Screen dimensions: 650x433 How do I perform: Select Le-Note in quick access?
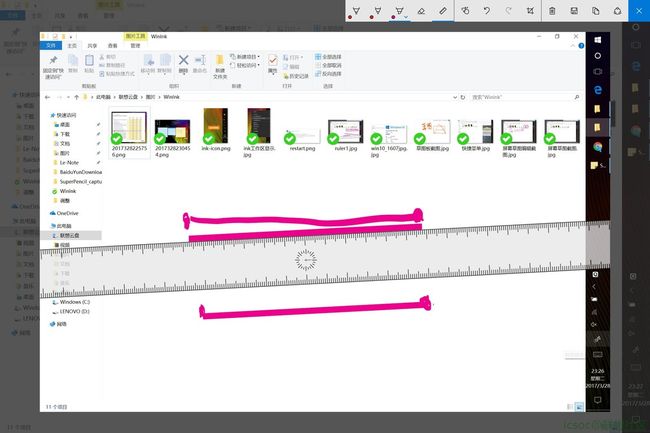(69, 162)
